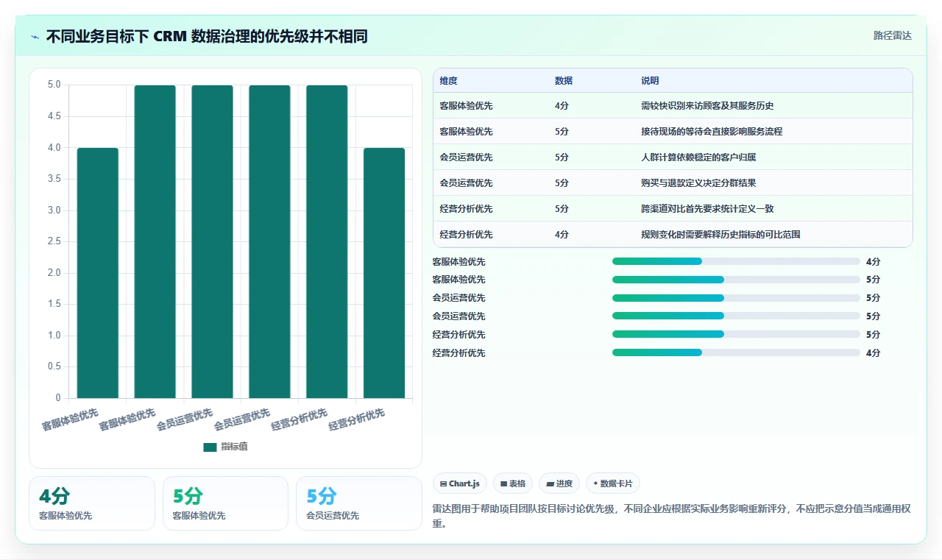This screenshot has height=560, width=942.
Task: Click the 经营分析优先 progress bar showing 4分
Action: click(x=736, y=352)
